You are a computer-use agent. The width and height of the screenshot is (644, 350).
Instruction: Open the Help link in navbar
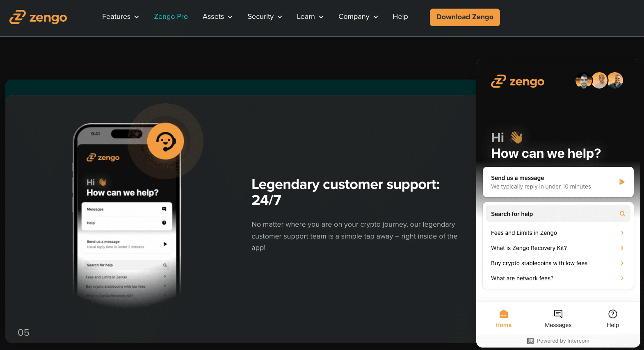tap(400, 17)
